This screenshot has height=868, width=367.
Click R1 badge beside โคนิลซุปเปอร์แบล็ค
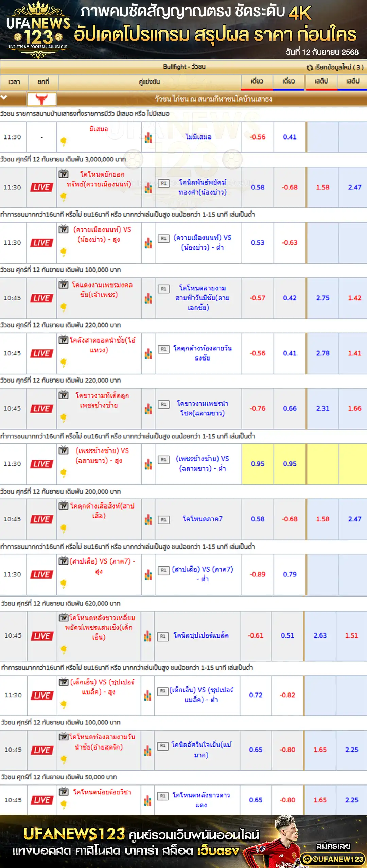point(163,636)
